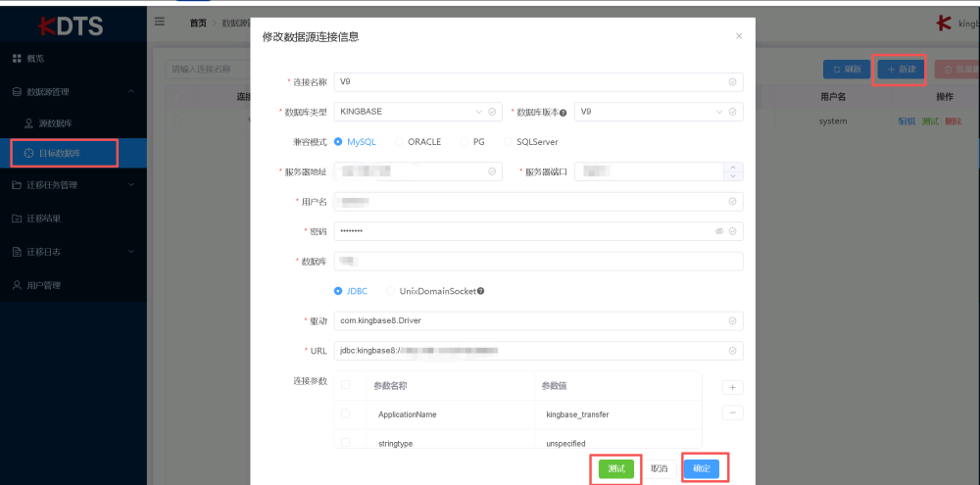Click the Kingbase logo at top right
This screenshot has height=485, width=980.
(x=944, y=24)
